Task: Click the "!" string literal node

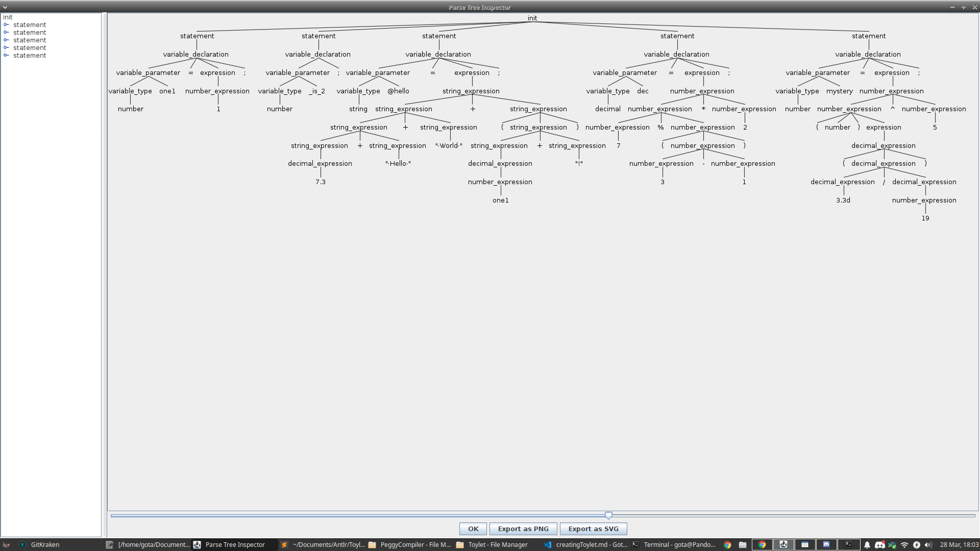Action: (579, 163)
